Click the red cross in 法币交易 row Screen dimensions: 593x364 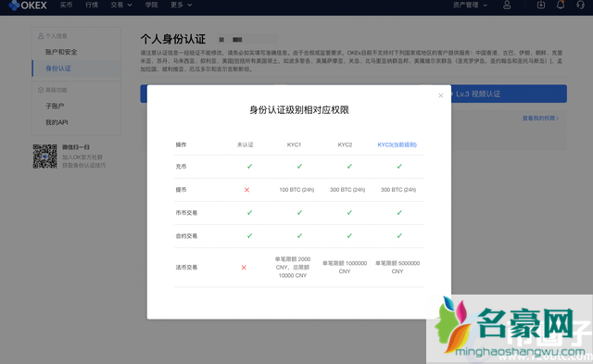click(x=244, y=268)
